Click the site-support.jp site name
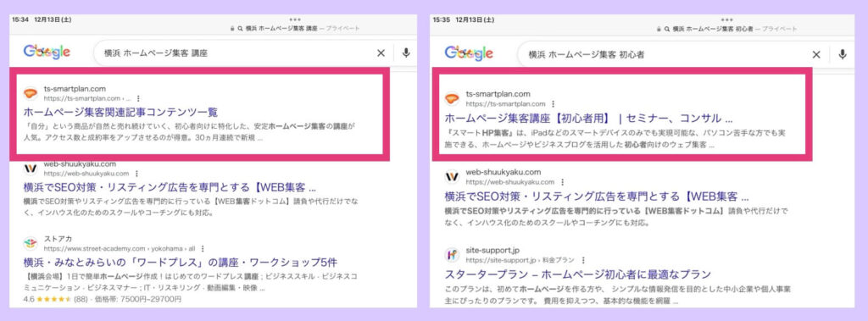The image size is (868, 321). pos(492,250)
